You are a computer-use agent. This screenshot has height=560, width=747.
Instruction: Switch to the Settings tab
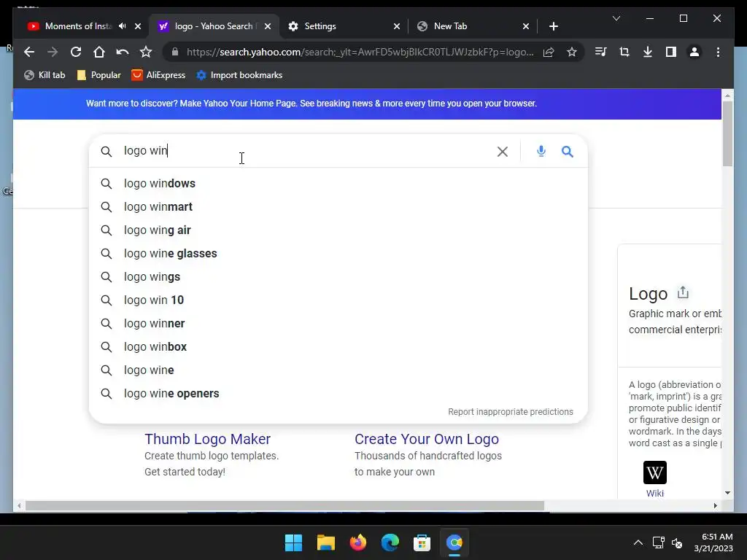click(320, 26)
